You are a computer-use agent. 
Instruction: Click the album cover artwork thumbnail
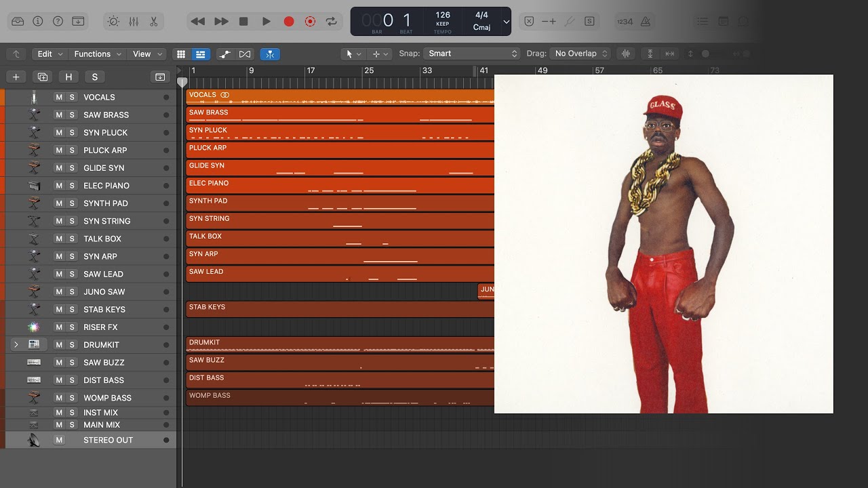pyautogui.click(x=664, y=244)
